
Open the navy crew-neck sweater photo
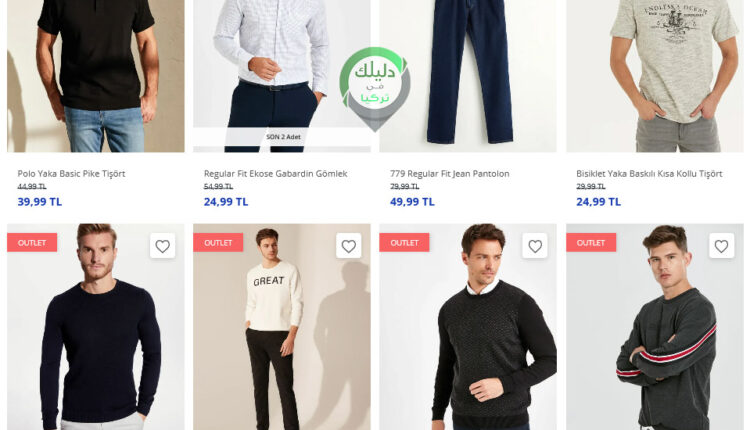tap(96, 327)
